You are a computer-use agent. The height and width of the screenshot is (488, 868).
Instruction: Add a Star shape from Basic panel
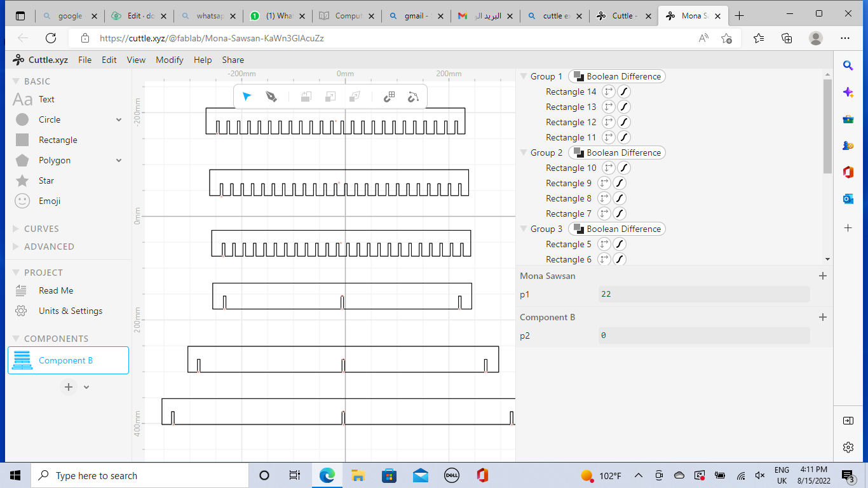click(46, 180)
